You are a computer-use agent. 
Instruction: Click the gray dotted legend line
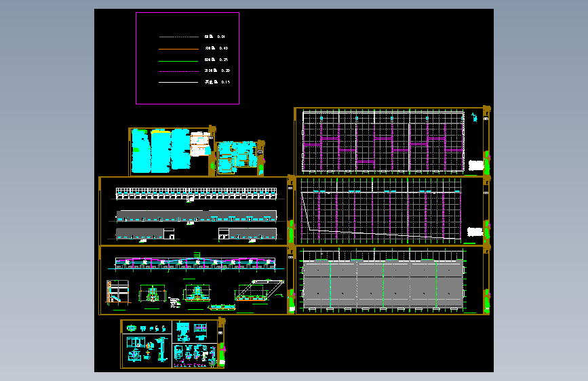(179, 37)
